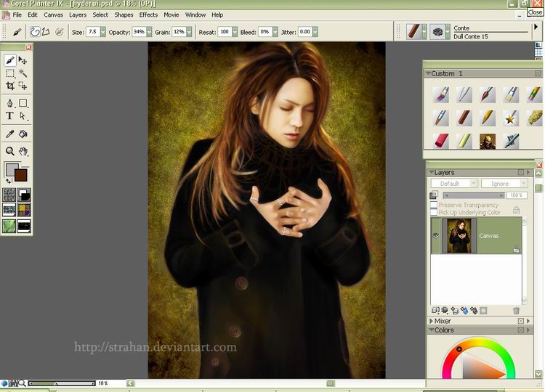The height and width of the screenshot is (392, 545).
Task: Pick the Dropper tool
Action: tap(10, 134)
